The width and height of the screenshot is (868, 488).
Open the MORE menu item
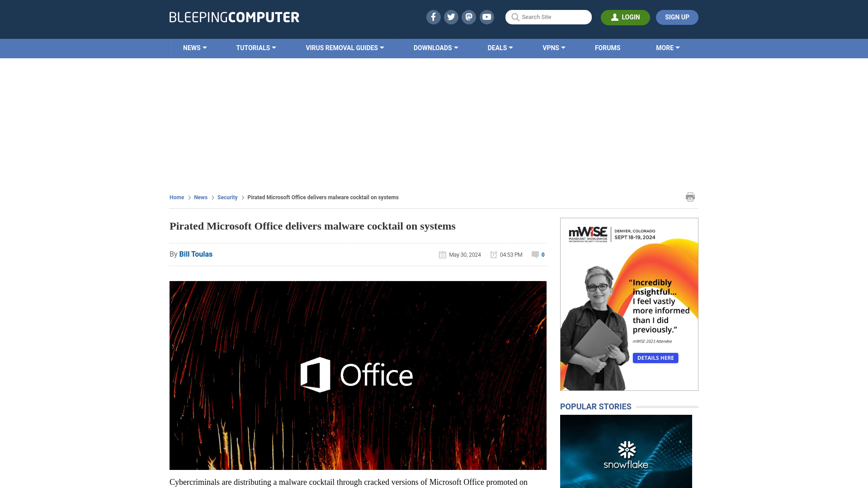tap(668, 47)
